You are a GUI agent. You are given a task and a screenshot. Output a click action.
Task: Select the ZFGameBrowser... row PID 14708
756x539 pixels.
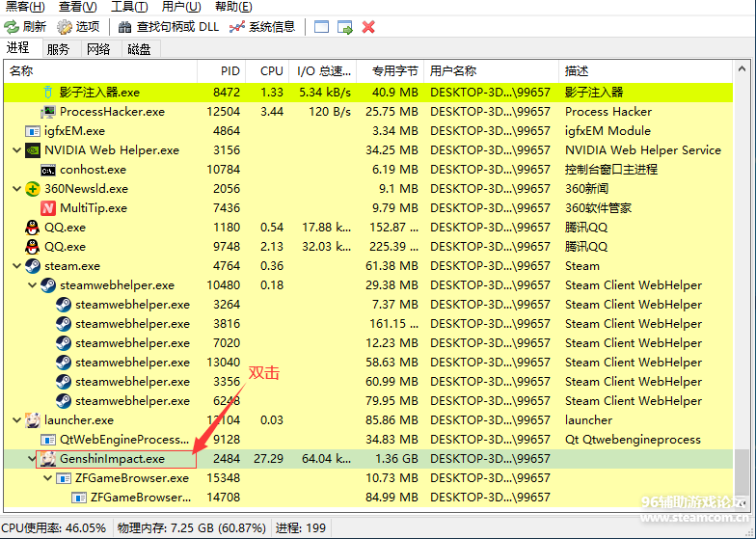pyautogui.click(x=368, y=498)
